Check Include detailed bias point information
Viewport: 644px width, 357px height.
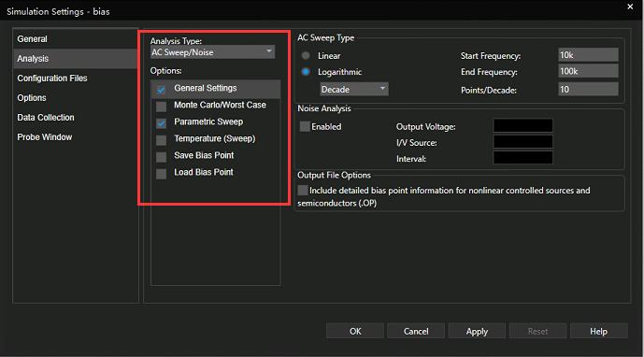(x=303, y=191)
